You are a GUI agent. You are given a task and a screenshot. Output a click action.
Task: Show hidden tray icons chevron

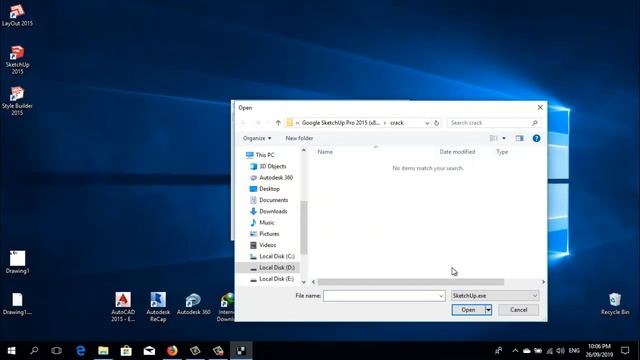coord(515,351)
